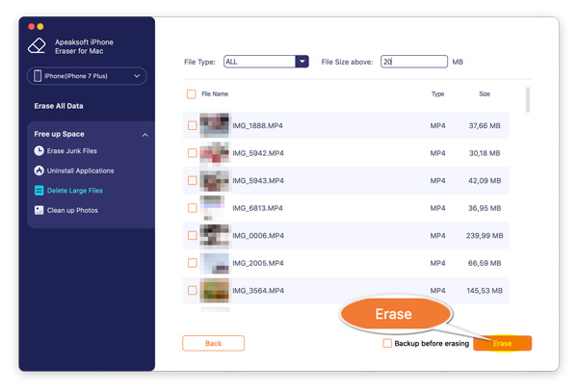The height and width of the screenshot is (392, 578).
Task: Click the file list vertical scrollbar
Action: [528, 100]
